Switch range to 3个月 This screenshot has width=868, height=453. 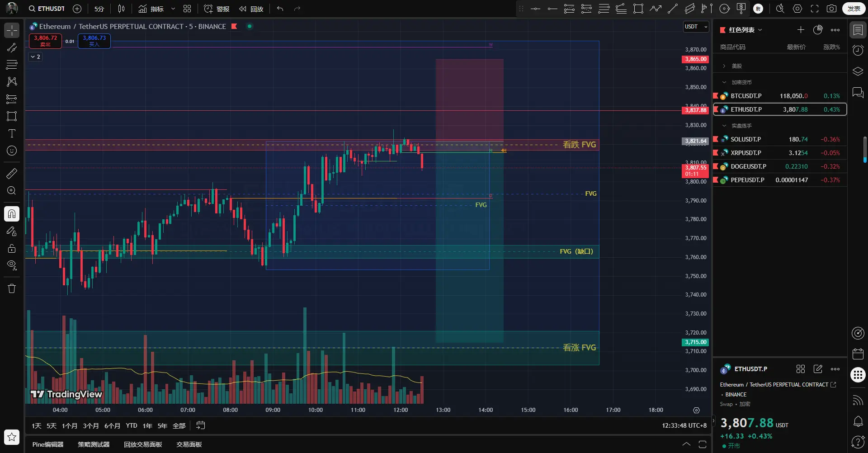(91, 426)
